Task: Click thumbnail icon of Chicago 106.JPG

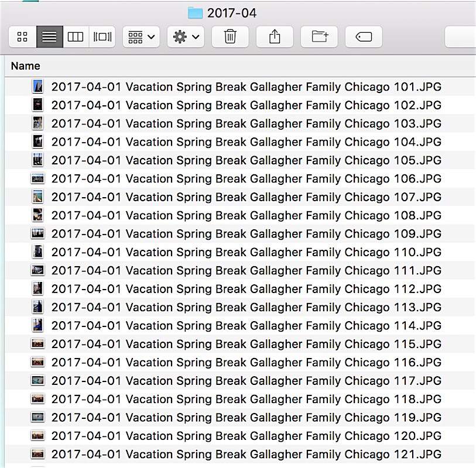Action: point(37,178)
